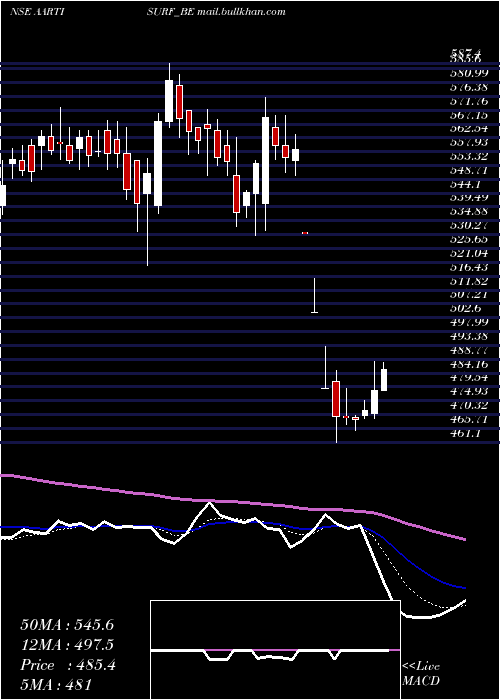Screen dimensions: 500x700
Task: Click the 474.93 price axis label
Action: click(x=469, y=392)
